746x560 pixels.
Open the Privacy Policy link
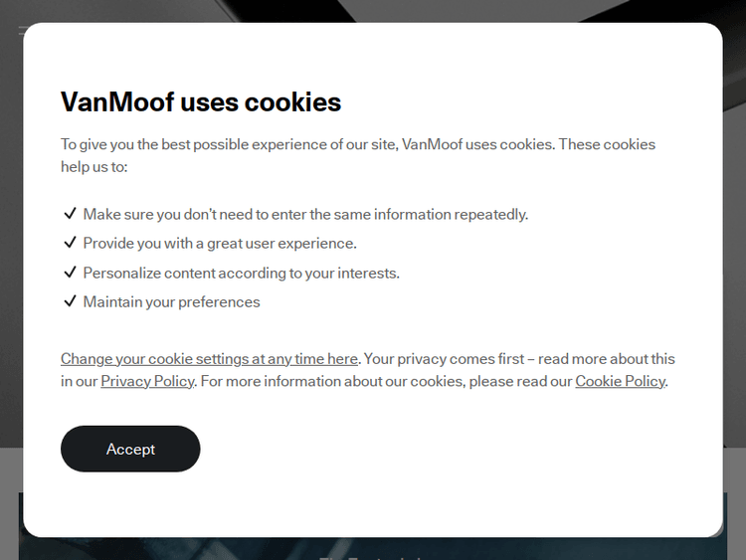point(147,381)
